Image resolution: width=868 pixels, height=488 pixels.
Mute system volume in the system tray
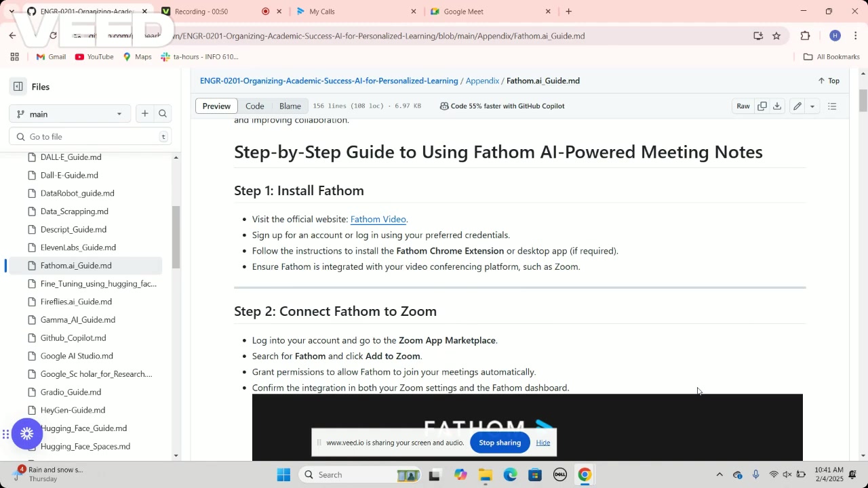[787, 474]
